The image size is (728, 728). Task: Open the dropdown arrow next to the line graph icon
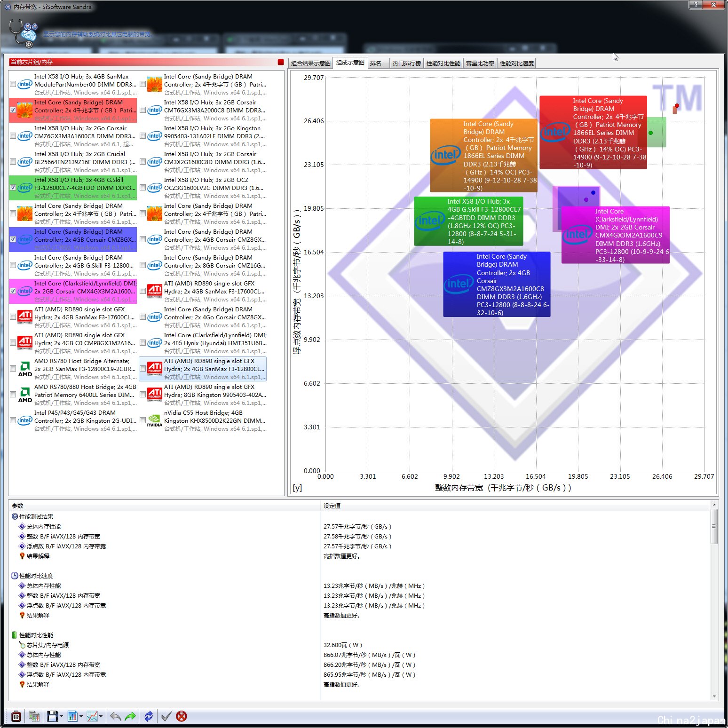coord(101,717)
